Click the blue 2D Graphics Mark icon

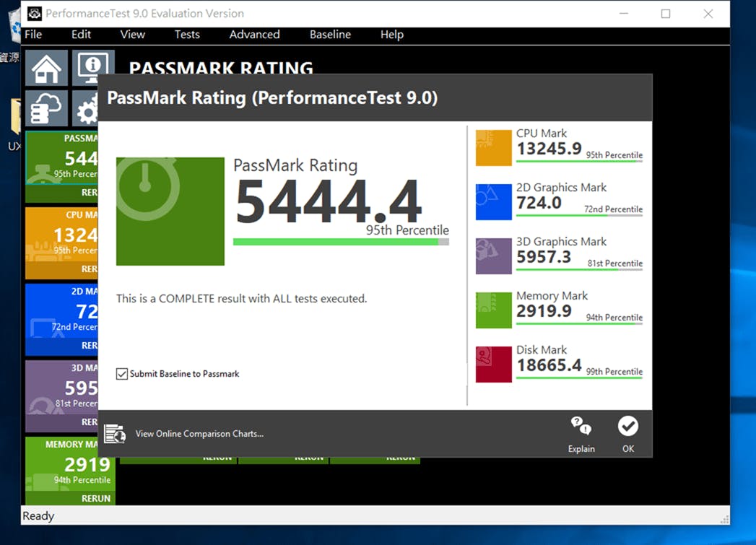click(x=494, y=202)
